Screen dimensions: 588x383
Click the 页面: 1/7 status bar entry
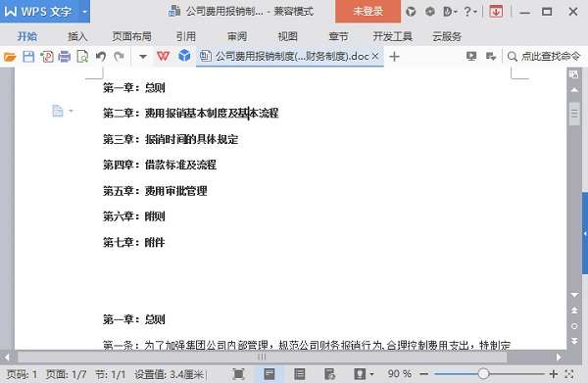pos(66,374)
